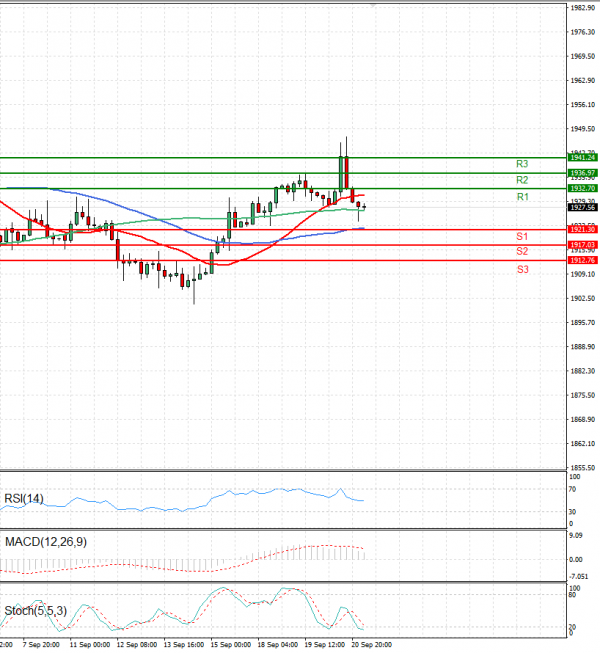Select the R3 resistance label
The height and width of the screenshot is (653, 600).
tap(522, 163)
